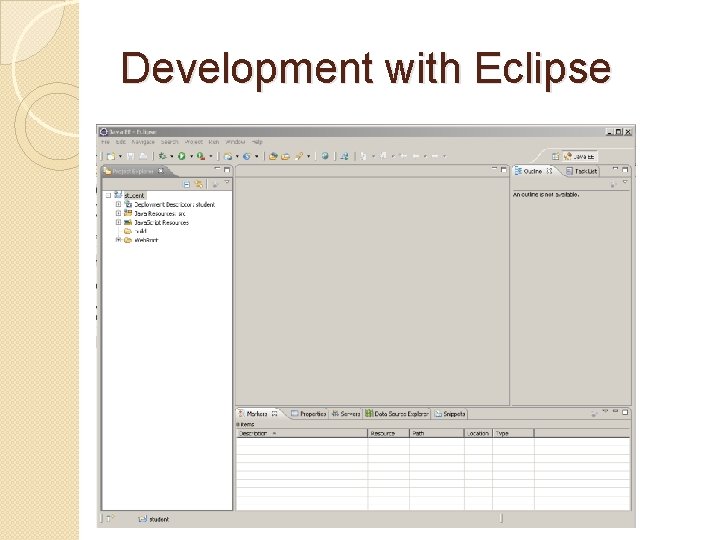The height and width of the screenshot is (540, 720).
Task: Click student entry in status bar
Action: pos(154,519)
